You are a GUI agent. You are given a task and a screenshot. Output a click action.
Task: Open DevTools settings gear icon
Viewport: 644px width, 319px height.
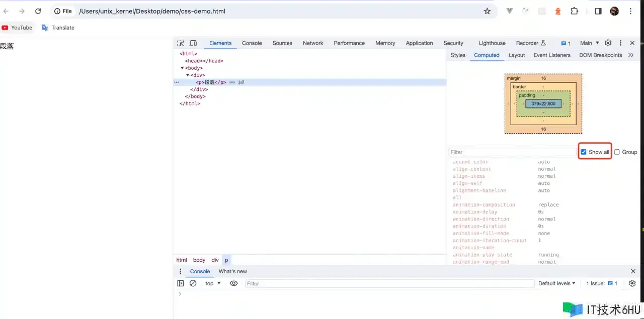[608, 43]
